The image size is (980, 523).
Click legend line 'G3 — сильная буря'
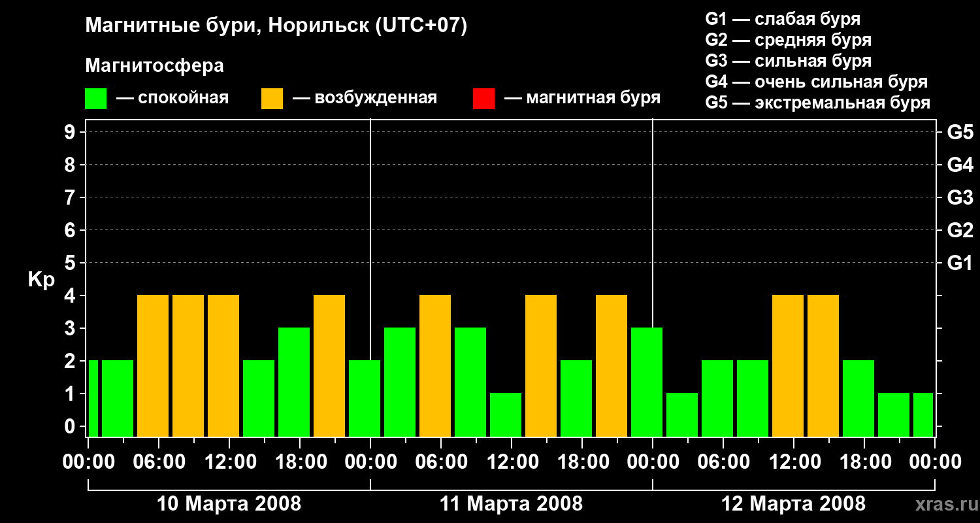[x=788, y=61]
